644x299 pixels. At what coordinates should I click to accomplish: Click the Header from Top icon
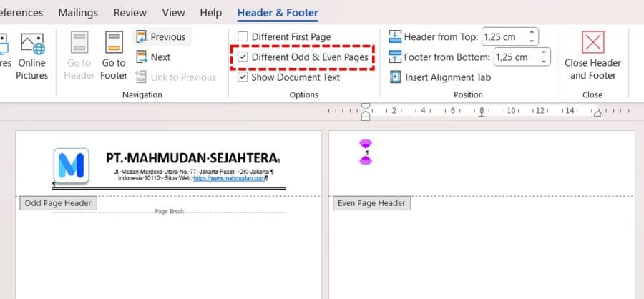pos(396,36)
